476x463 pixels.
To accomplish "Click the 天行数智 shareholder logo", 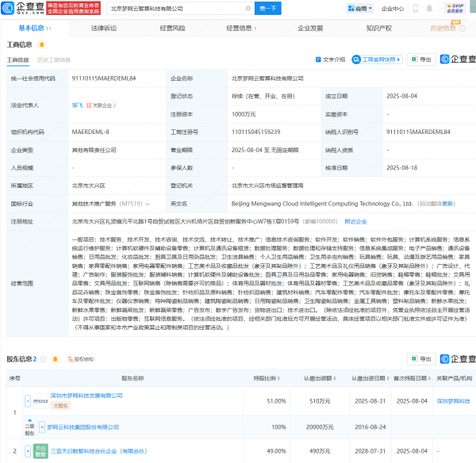I will (38, 450).
